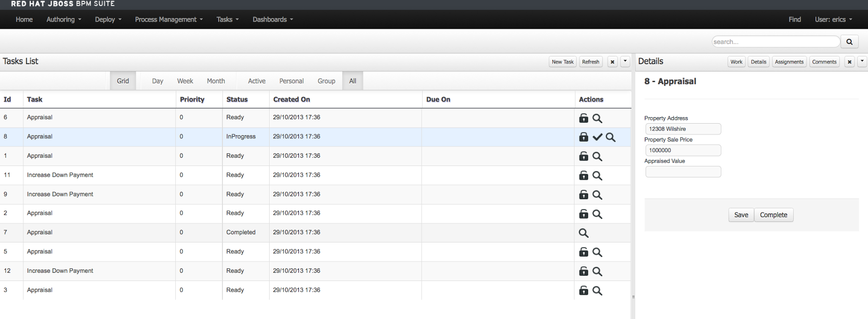
Task: Click the Property Sale Price field
Action: click(x=683, y=150)
